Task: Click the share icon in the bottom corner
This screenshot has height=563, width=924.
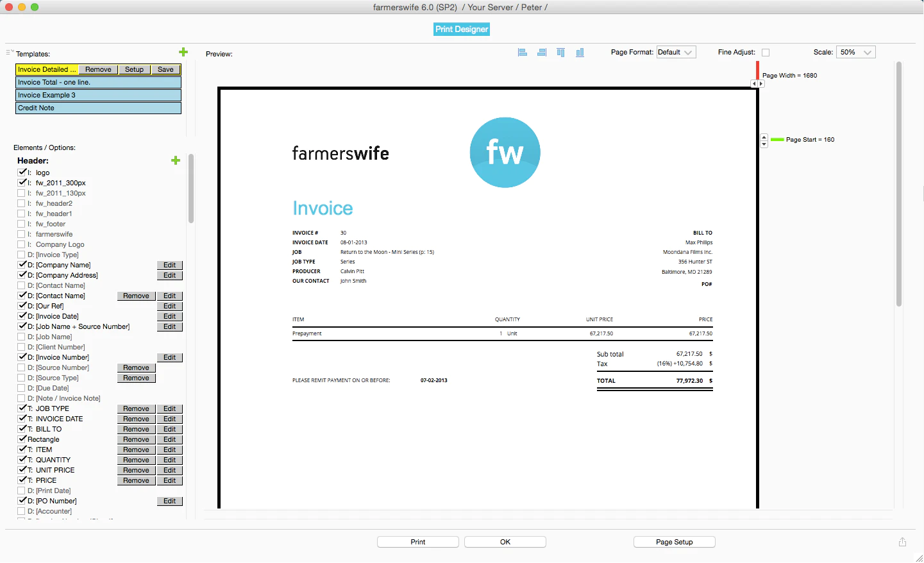Action: pos(902,542)
